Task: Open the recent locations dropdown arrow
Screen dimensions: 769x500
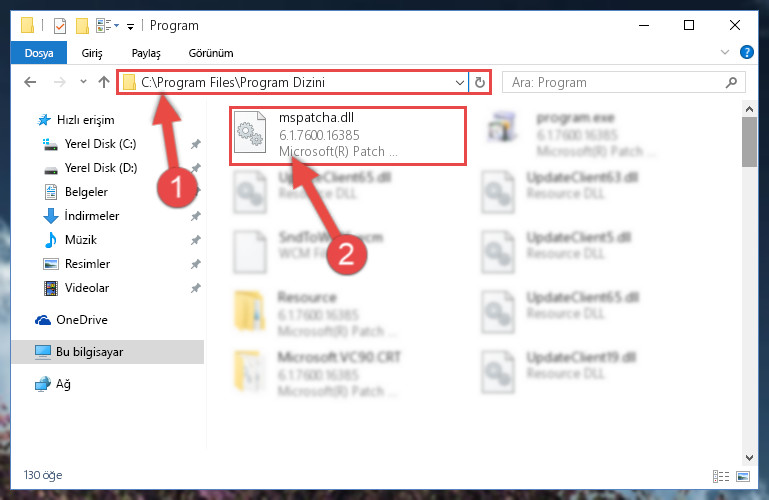Action: tap(83, 82)
